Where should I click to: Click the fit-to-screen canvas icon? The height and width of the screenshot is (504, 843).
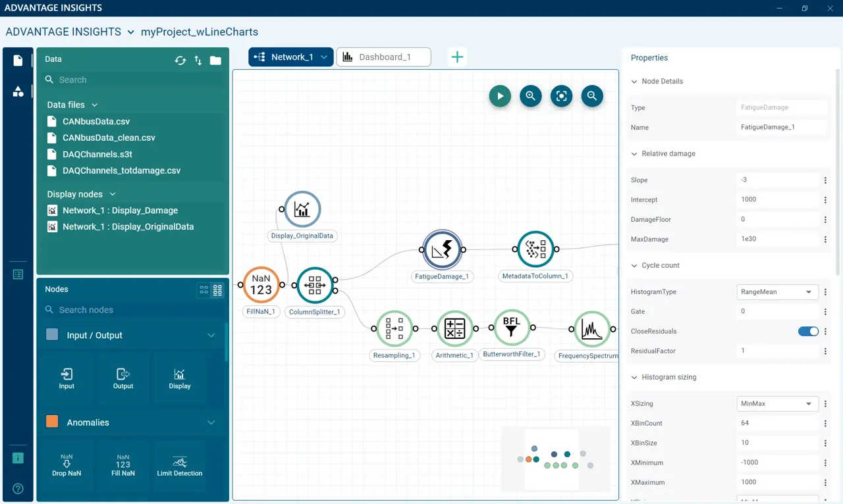pos(561,96)
